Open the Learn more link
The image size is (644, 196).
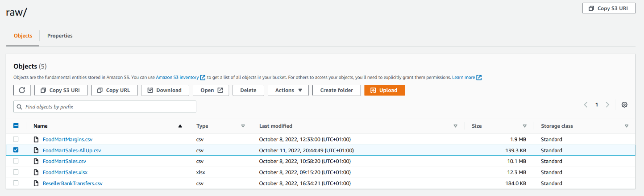point(464,77)
